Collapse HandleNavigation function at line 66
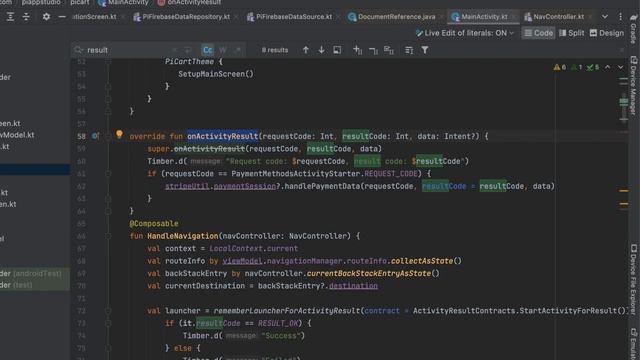Image resolution: width=640 pixels, height=360 pixels. pyautogui.click(x=108, y=236)
